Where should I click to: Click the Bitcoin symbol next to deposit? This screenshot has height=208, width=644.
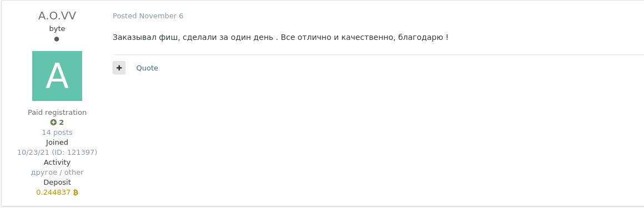(76, 192)
